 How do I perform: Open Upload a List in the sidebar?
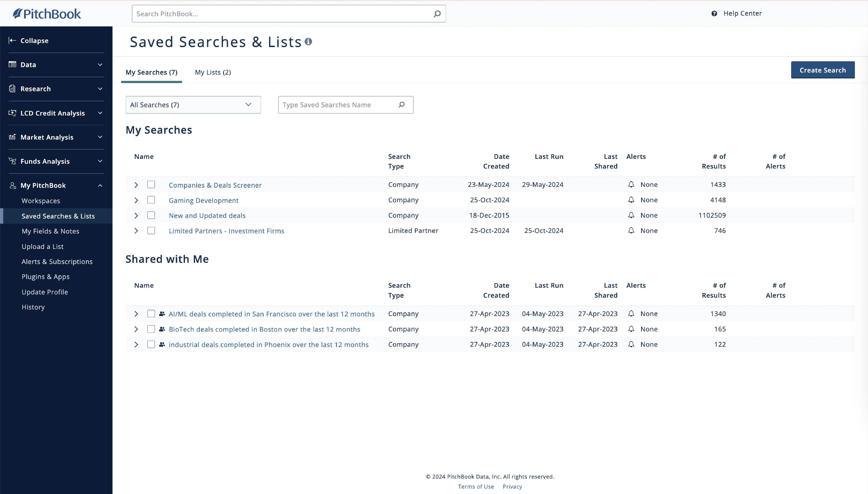pos(42,246)
